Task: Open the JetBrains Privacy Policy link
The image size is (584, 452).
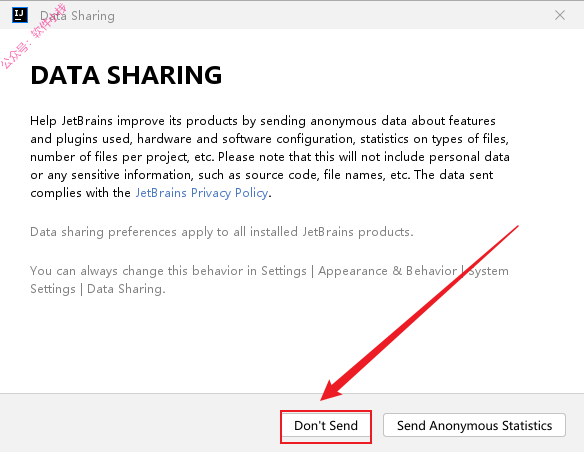Action: coord(201,193)
